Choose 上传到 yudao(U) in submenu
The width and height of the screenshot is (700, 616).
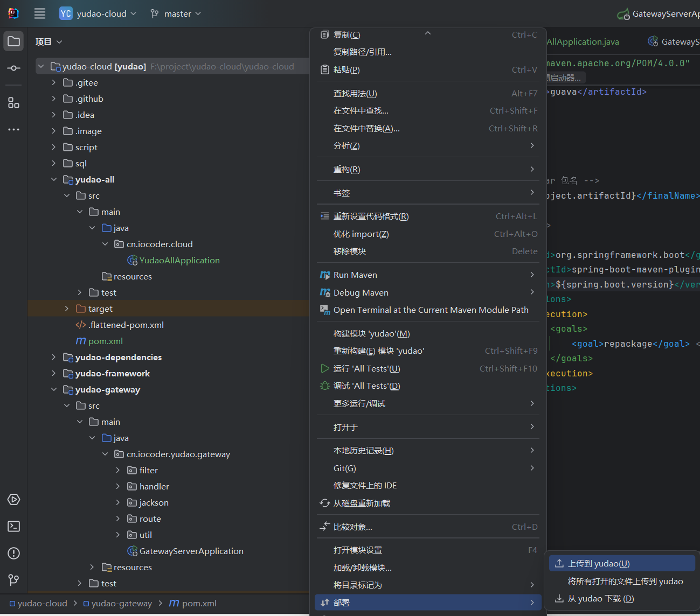622,564
